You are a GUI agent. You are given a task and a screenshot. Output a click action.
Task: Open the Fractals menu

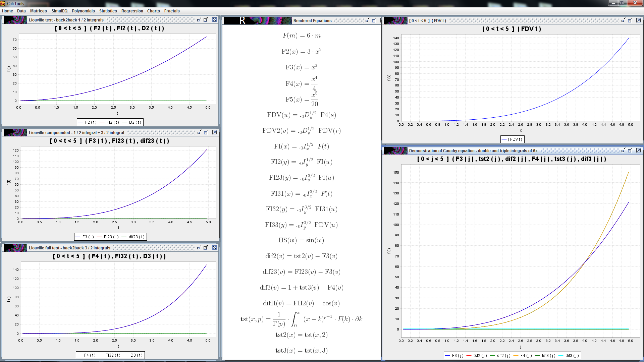pyautogui.click(x=172, y=11)
